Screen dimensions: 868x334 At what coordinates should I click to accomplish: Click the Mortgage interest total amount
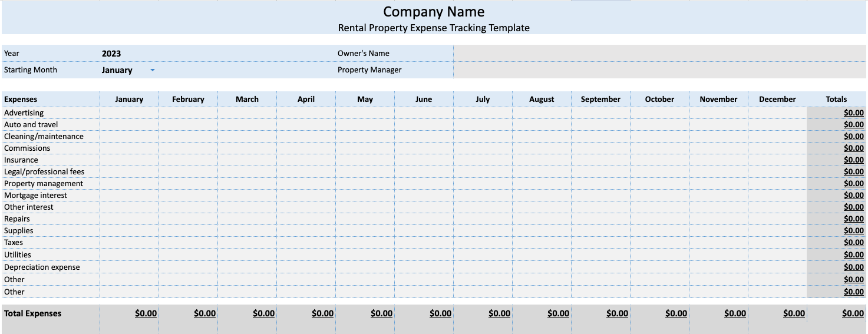(x=853, y=195)
